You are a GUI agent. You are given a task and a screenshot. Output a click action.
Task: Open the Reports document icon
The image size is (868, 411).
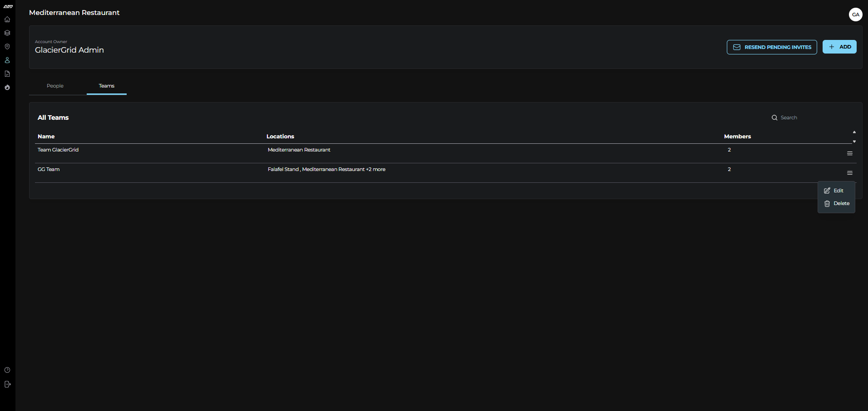[x=7, y=73]
